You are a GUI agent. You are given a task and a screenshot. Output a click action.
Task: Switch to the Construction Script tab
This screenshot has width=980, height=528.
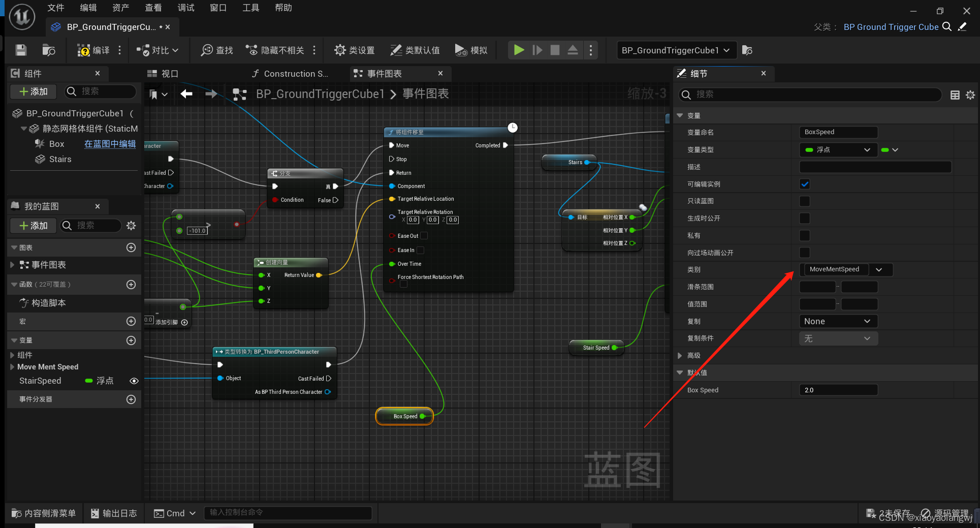click(290, 73)
